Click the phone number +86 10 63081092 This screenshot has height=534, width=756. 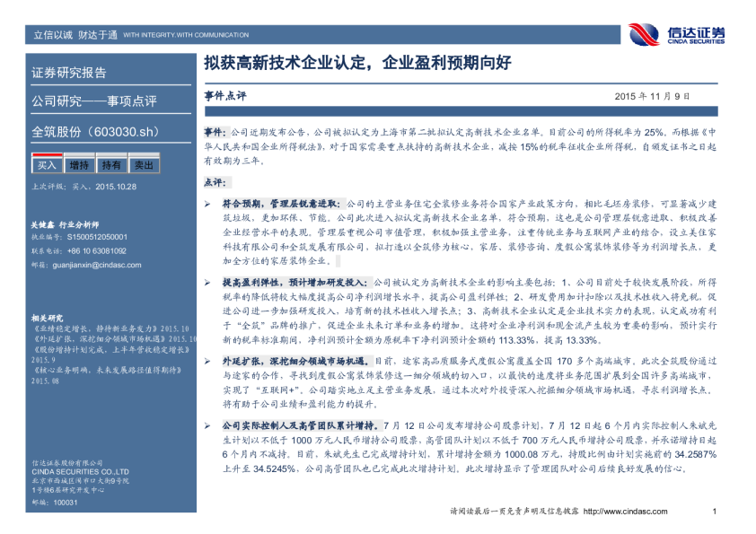(97, 251)
